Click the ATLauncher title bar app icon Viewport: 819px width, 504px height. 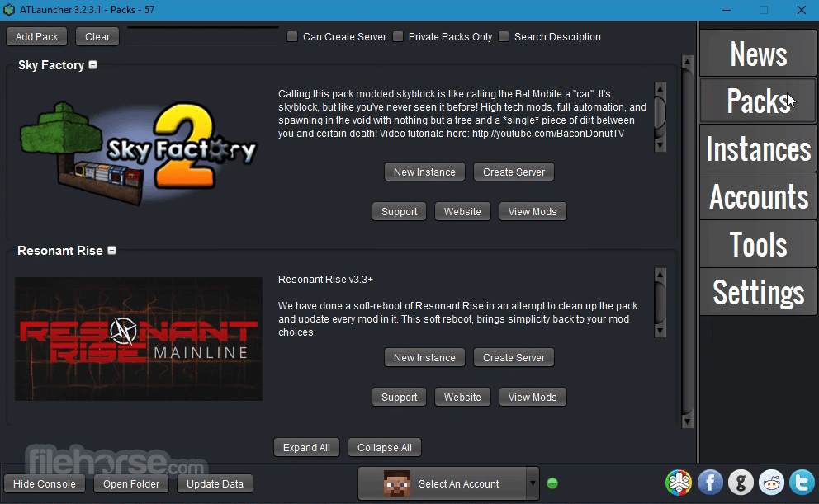point(9,10)
